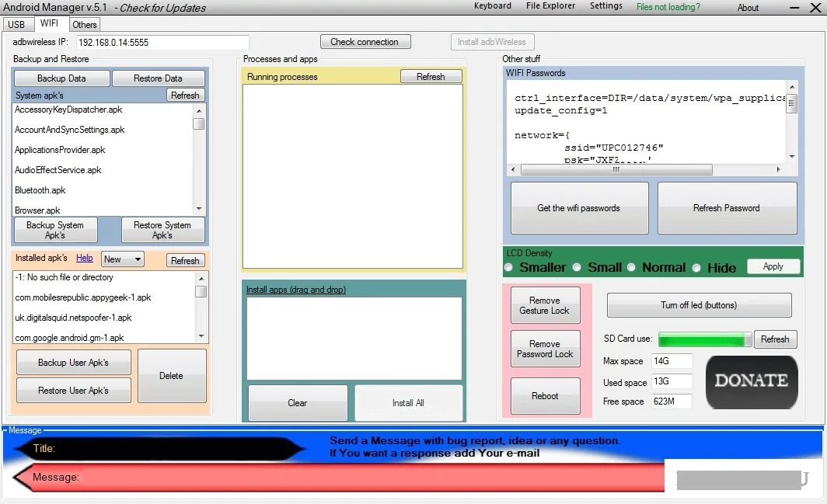Image resolution: width=827 pixels, height=504 pixels.
Task: Select the Hide LCD density option
Action: point(696,268)
